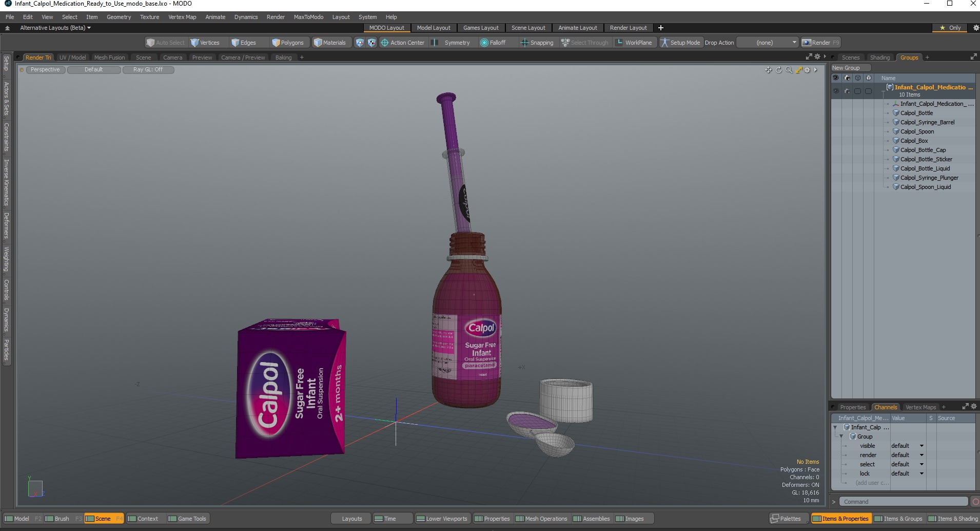Click the wireframe cube column header icon

point(858,78)
